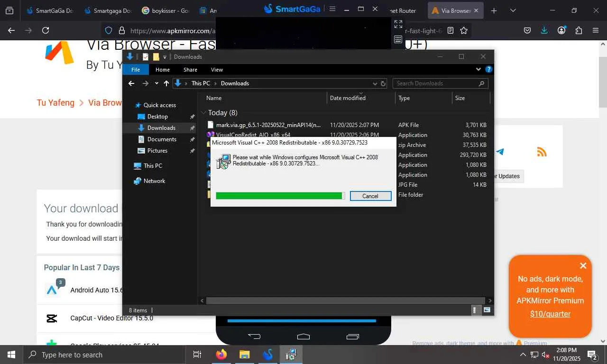Viewport: 607px width, 364px height.
Task: Switch to the first SmartGaGa browser tab
Action: click(x=49, y=10)
